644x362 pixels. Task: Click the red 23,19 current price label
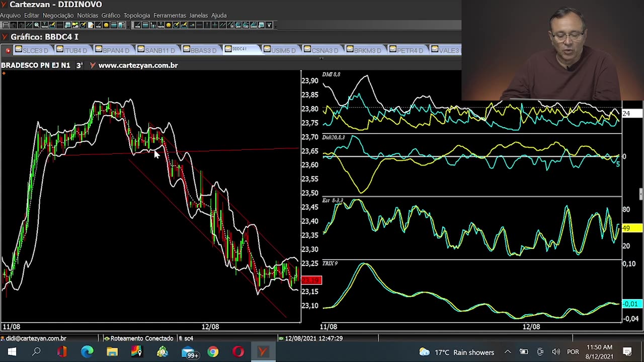(311, 280)
